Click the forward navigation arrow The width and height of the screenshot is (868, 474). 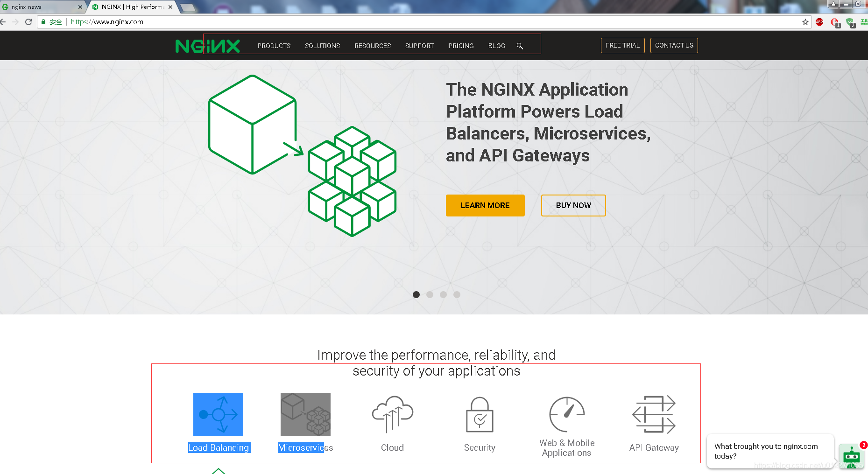click(x=15, y=22)
